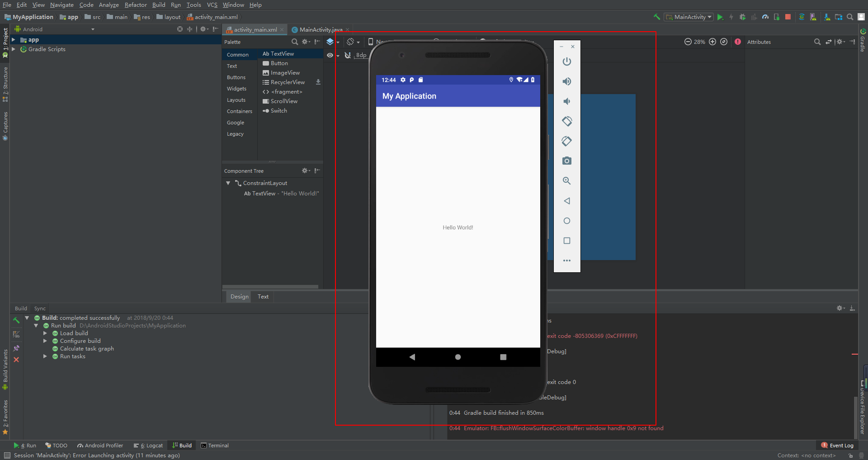Open Orientation for Preview dropdown
Viewport: 868px width, 460px height.
coord(353,42)
